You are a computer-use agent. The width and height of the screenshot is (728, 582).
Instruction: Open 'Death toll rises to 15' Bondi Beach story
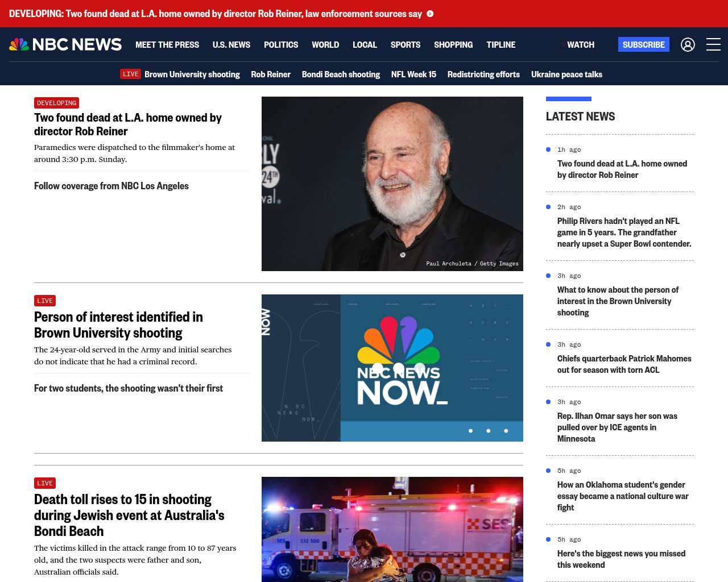129,515
